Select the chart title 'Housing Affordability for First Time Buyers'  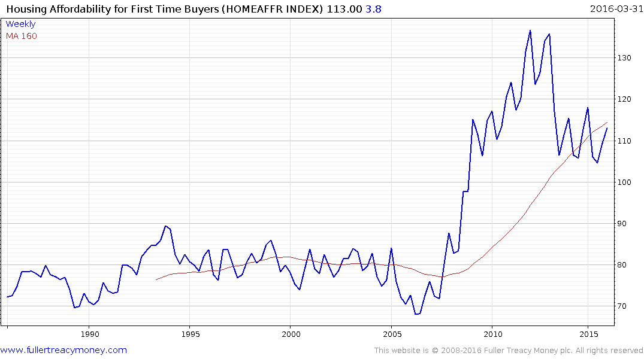point(112,9)
